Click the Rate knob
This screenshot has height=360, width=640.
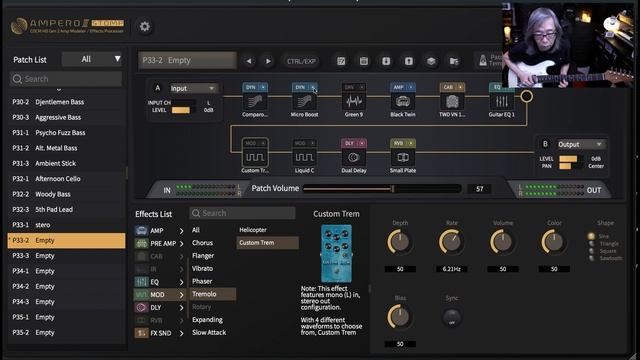451,242
